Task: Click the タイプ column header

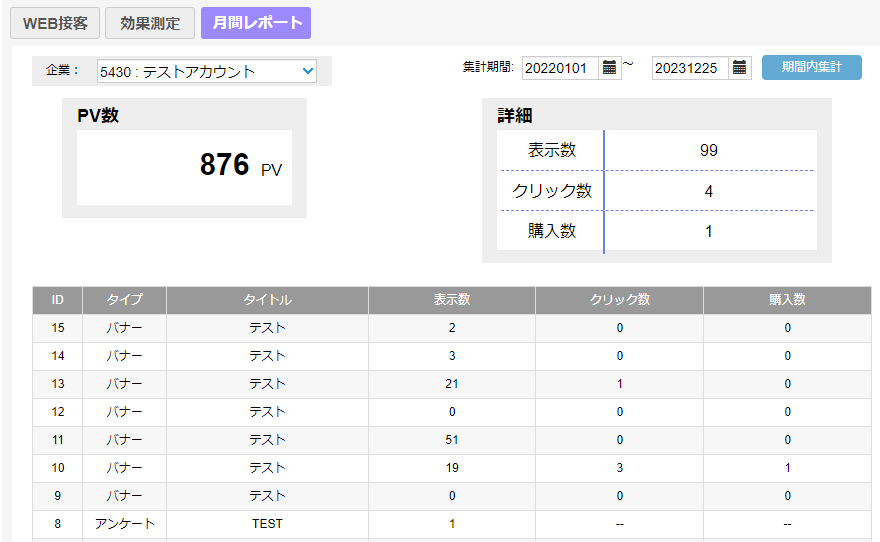Action: [x=125, y=300]
